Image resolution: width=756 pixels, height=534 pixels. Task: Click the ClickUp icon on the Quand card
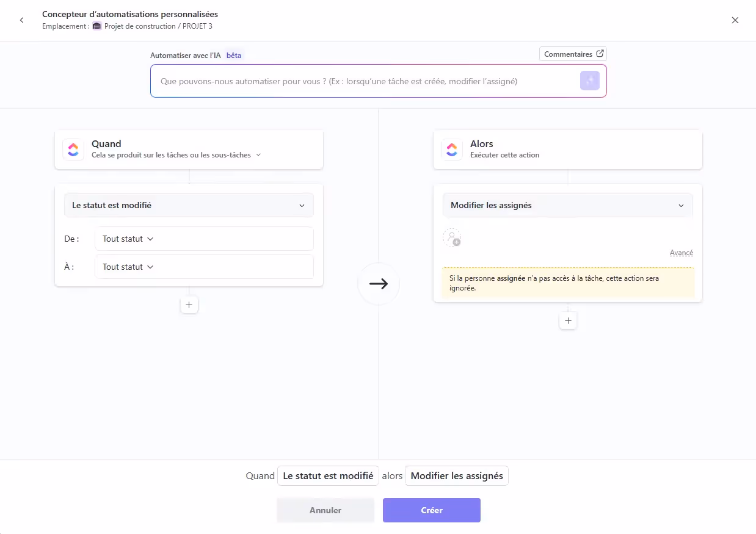(x=73, y=149)
